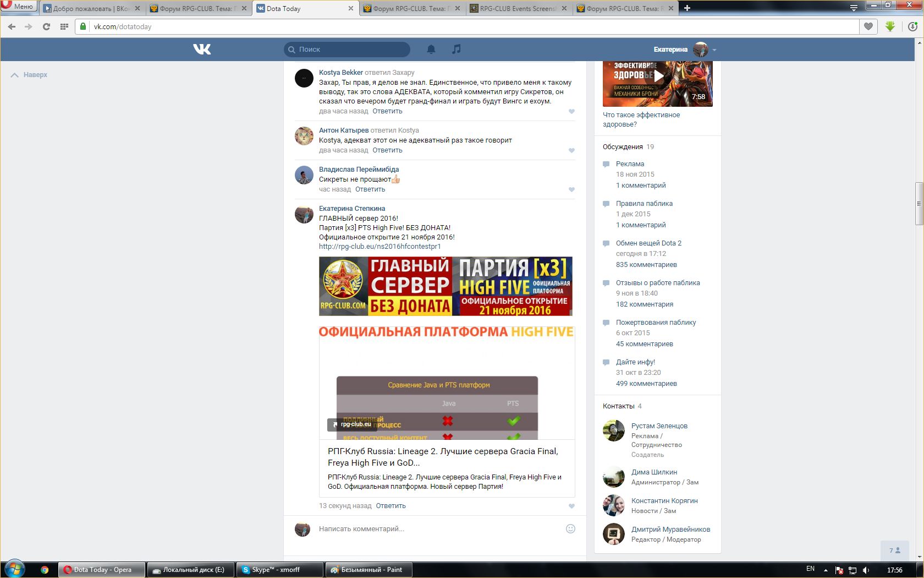Click the Наверх up-arrow button

29,75
